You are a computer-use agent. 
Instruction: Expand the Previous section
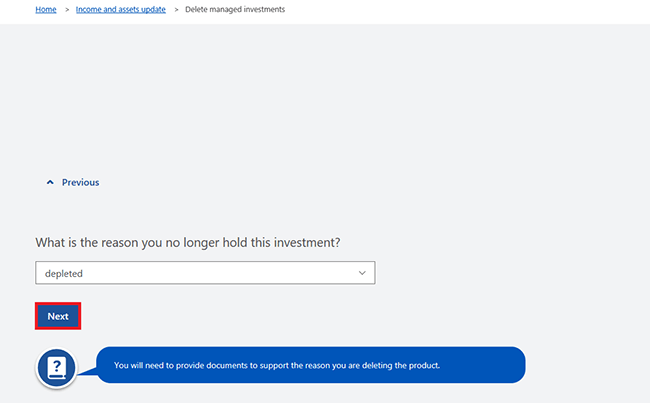(x=73, y=183)
